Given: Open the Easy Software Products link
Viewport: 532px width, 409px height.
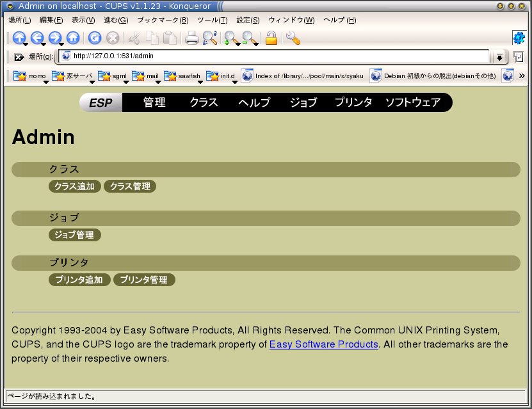Looking at the screenshot, I should (323, 344).
